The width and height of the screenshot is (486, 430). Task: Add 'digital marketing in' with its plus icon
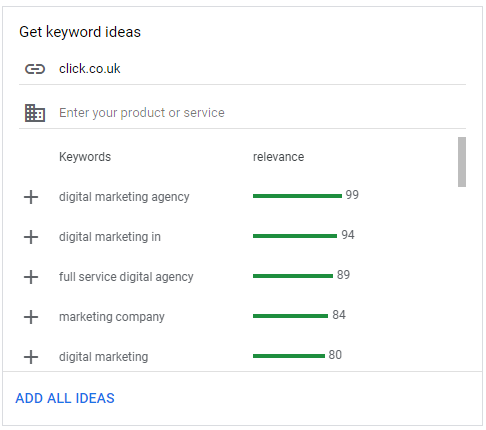point(31,237)
